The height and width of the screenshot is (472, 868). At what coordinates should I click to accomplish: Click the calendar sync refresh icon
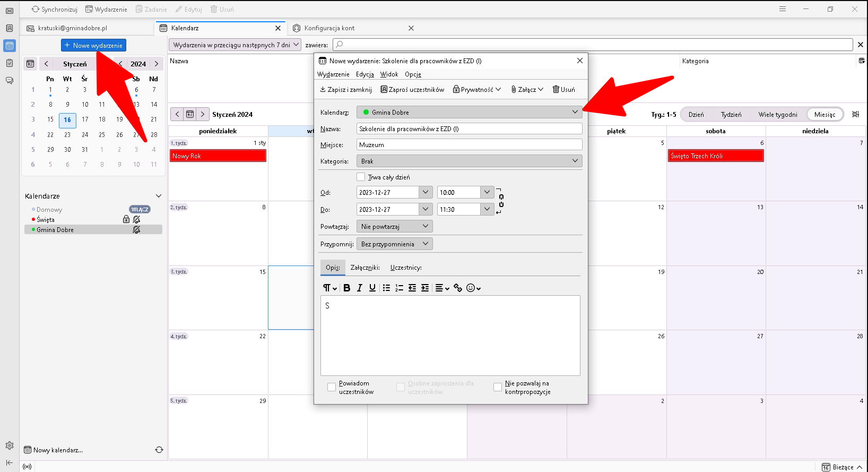click(x=159, y=450)
